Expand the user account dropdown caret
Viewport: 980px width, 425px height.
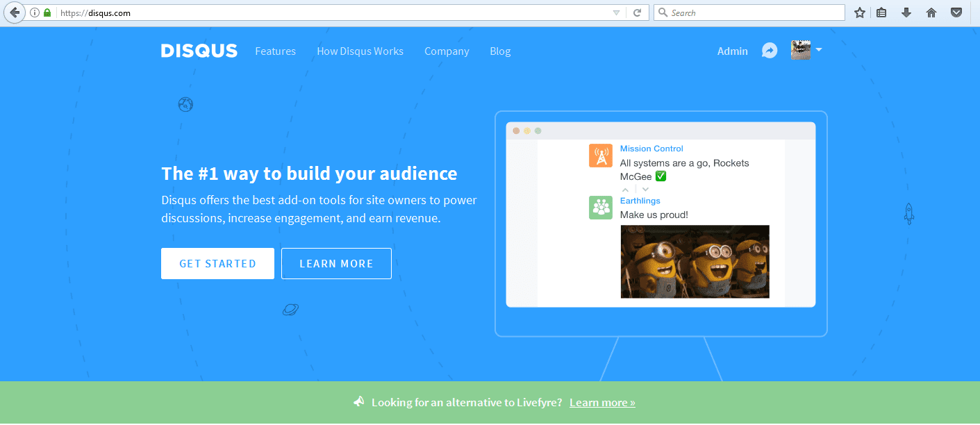(x=819, y=50)
